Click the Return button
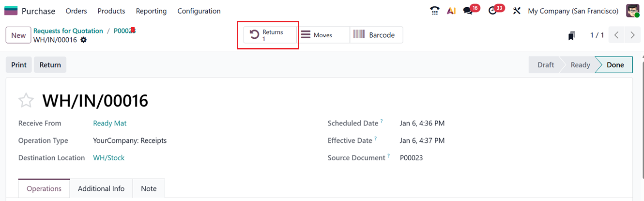Image resolution: width=644 pixels, height=201 pixels. pyautogui.click(x=50, y=65)
